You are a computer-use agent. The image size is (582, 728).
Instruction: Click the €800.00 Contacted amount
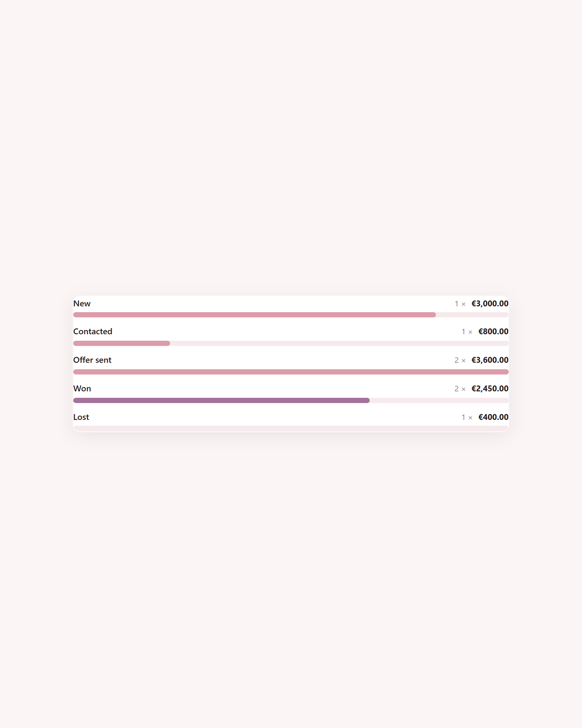coord(493,331)
